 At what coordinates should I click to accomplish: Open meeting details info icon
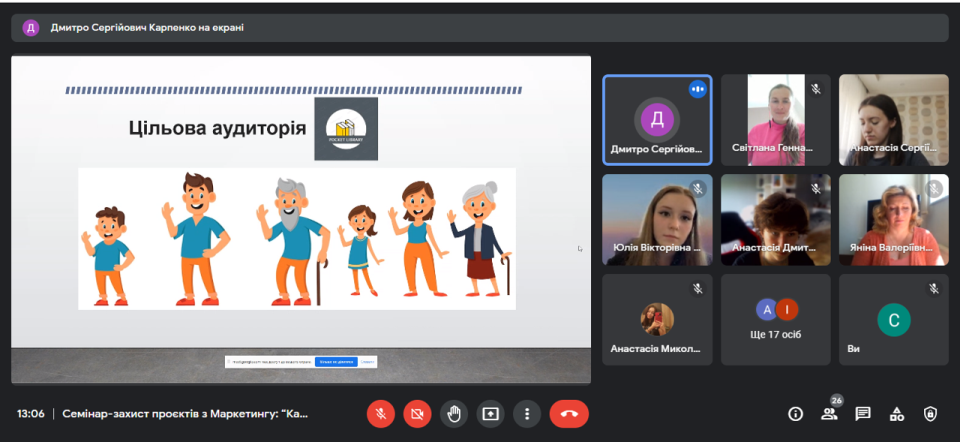click(795, 414)
